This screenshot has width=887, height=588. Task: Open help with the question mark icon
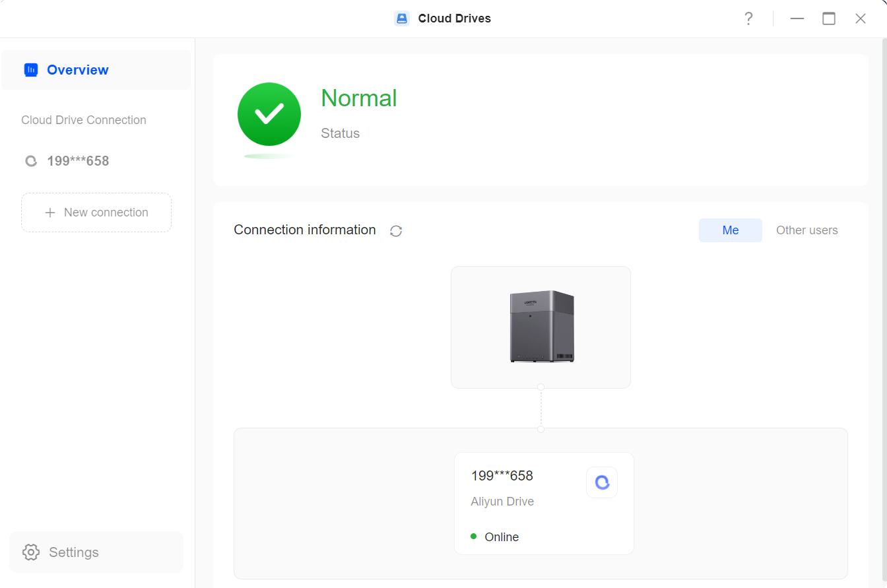[748, 18]
